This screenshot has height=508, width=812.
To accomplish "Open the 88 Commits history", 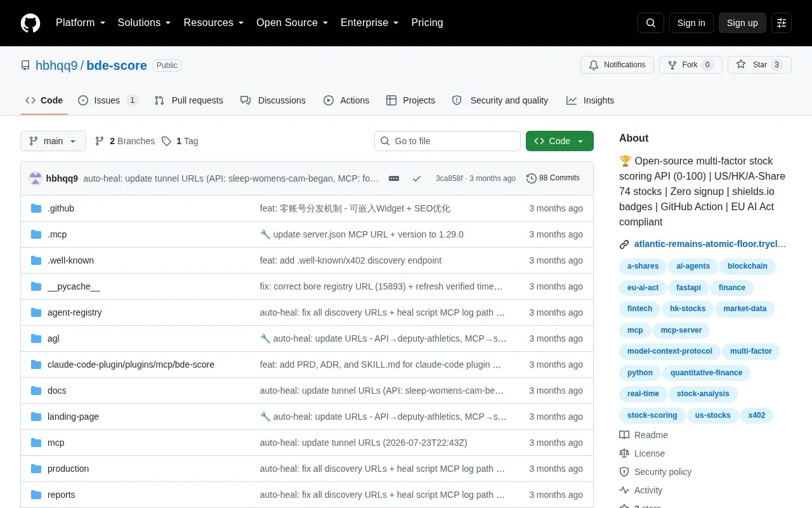I will click(x=553, y=178).
